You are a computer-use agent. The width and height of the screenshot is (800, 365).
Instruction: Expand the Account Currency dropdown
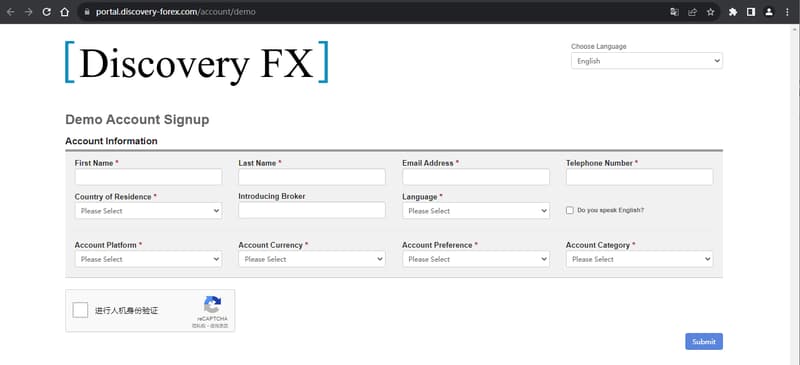tap(312, 259)
